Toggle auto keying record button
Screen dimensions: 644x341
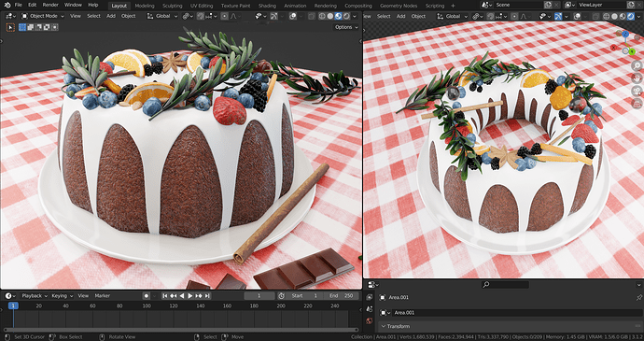pos(147,296)
